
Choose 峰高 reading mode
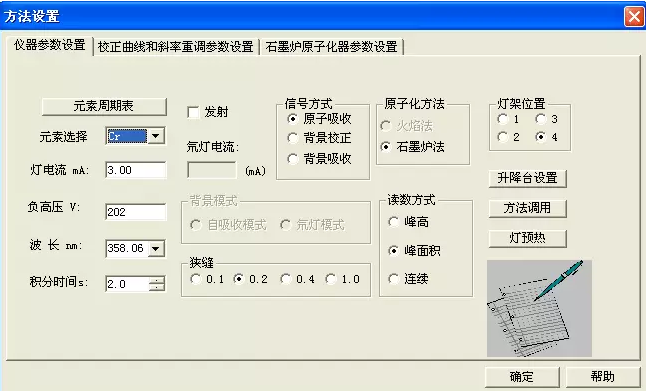pyautogui.click(x=393, y=222)
